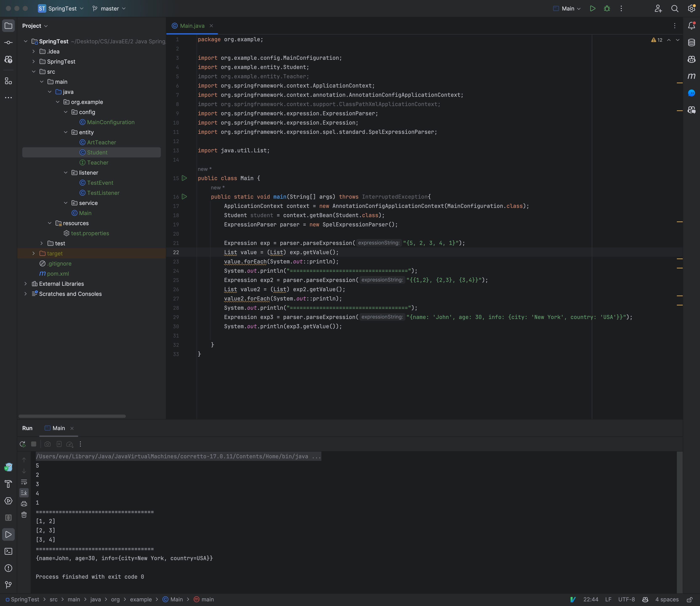Image resolution: width=700 pixels, height=606 pixels.
Task: Open the Notifications bell
Action: tap(691, 26)
